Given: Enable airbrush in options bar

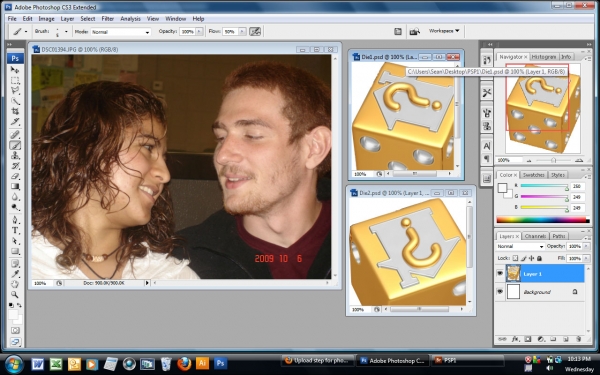Looking at the screenshot, I should click(255, 31).
